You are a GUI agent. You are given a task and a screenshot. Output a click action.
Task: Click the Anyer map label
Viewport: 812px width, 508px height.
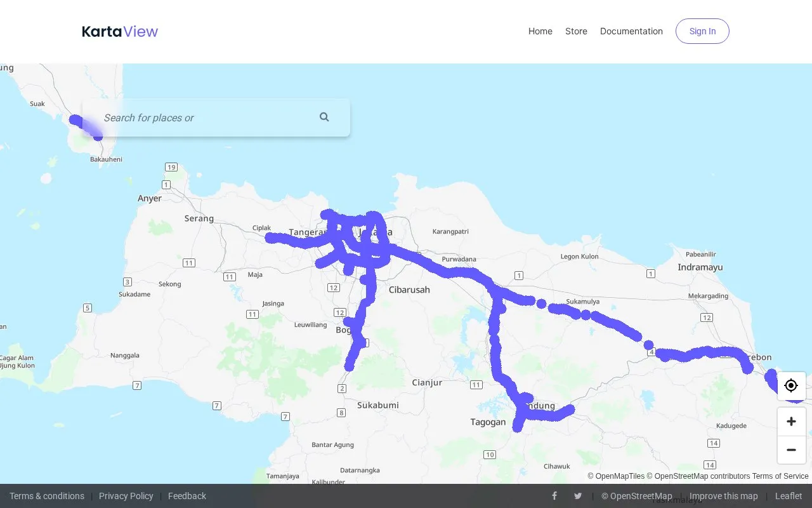150,198
